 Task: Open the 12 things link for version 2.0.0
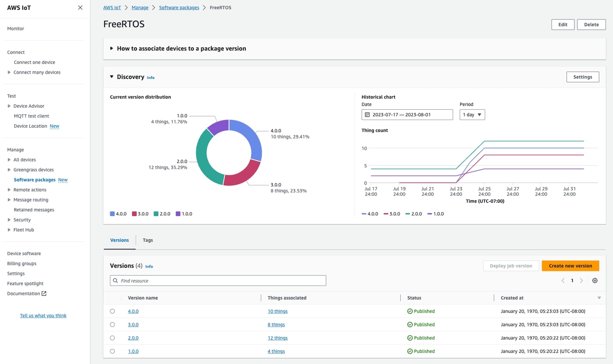pyautogui.click(x=277, y=338)
